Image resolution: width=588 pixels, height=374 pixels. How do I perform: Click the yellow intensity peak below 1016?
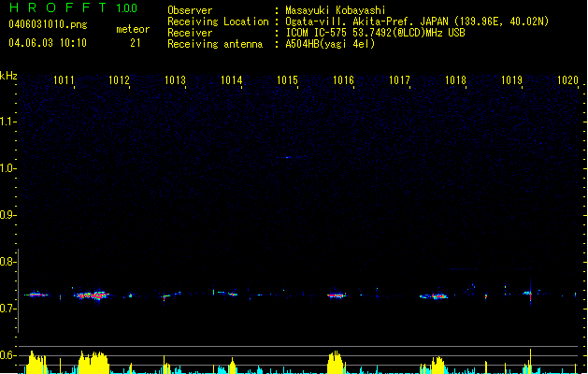tap(336, 362)
